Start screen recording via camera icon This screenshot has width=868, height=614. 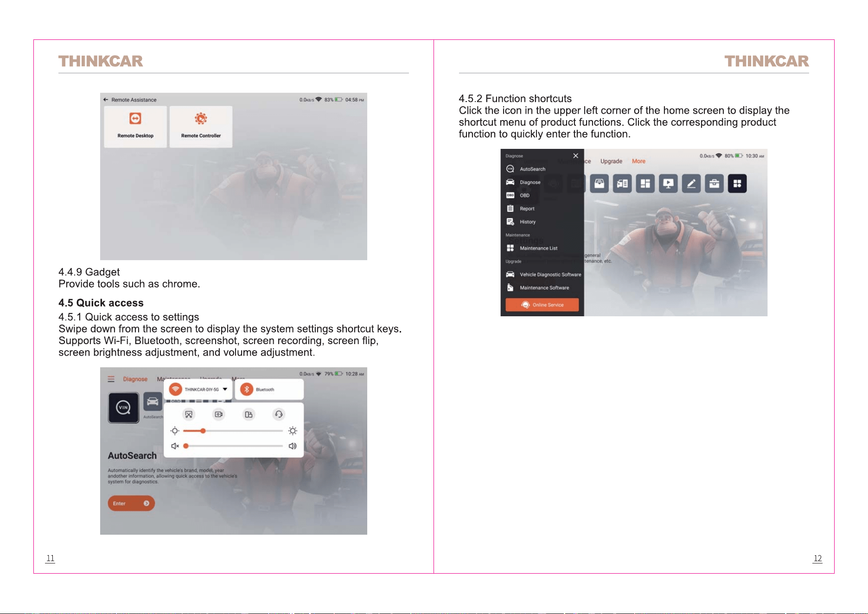219,414
